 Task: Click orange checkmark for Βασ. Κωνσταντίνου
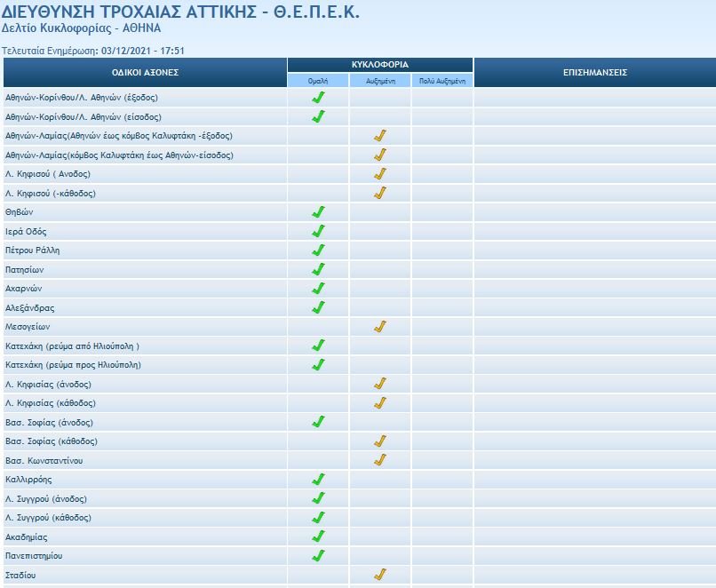pyautogui.click(x=380, y=460)
